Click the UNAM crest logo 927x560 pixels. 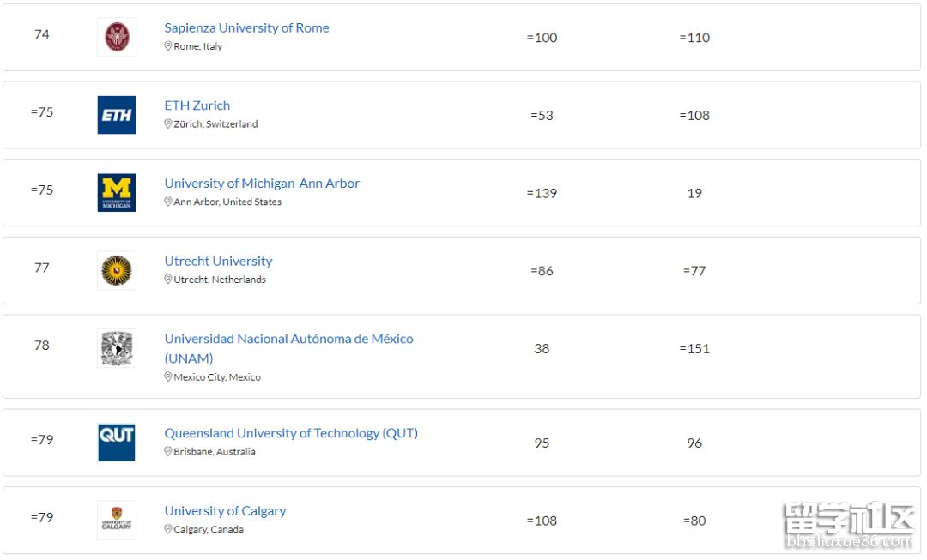[x=116, y=348]
